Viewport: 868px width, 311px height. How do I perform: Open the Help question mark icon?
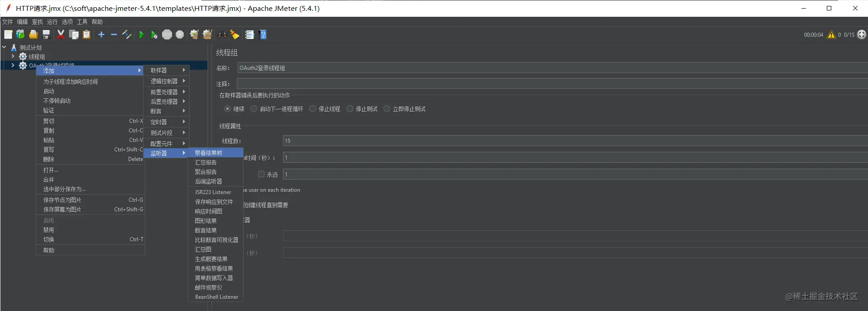click(263, 34)
